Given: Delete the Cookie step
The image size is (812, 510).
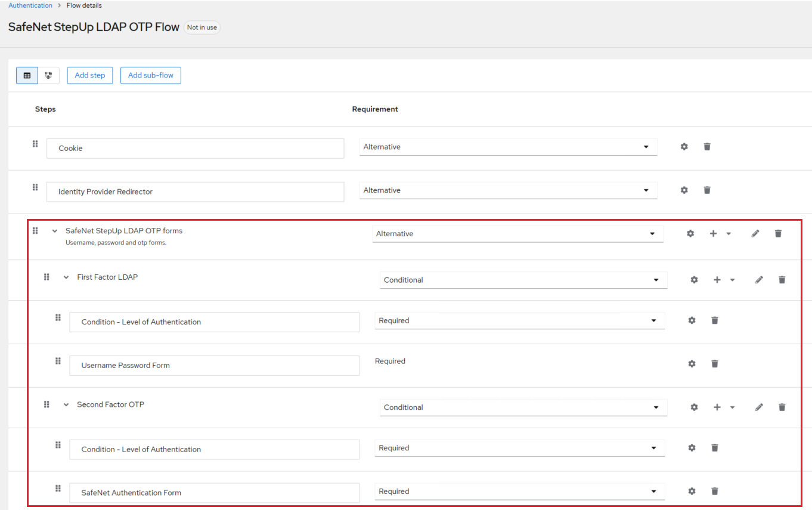Looking at the screenshot, I should 707,147.
